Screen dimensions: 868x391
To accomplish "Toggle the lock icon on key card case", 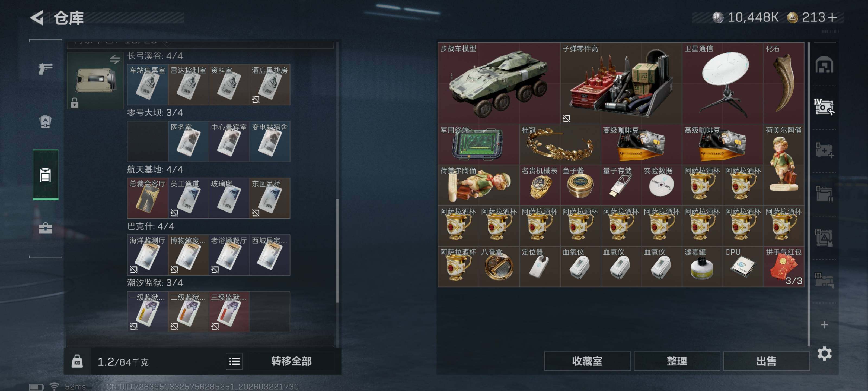I will click(x=75, y=103).
